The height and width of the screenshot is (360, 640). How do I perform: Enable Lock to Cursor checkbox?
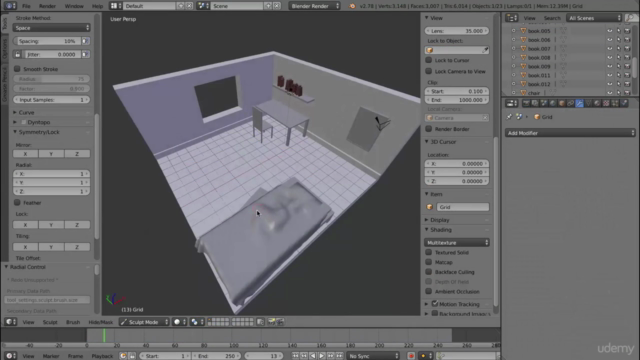pos(429,60)
